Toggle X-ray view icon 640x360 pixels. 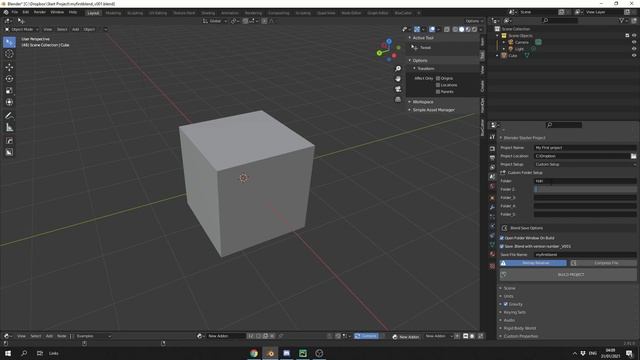(x=447, y=29)
